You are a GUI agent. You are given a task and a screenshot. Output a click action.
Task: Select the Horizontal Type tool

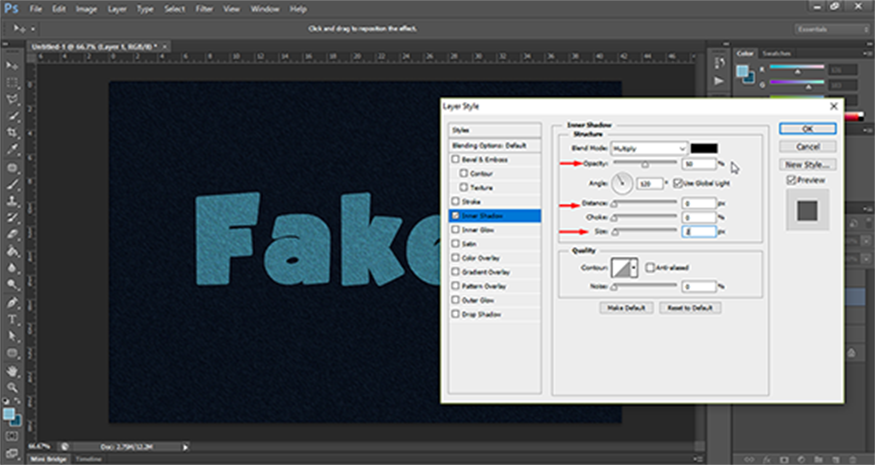(11, 320)
